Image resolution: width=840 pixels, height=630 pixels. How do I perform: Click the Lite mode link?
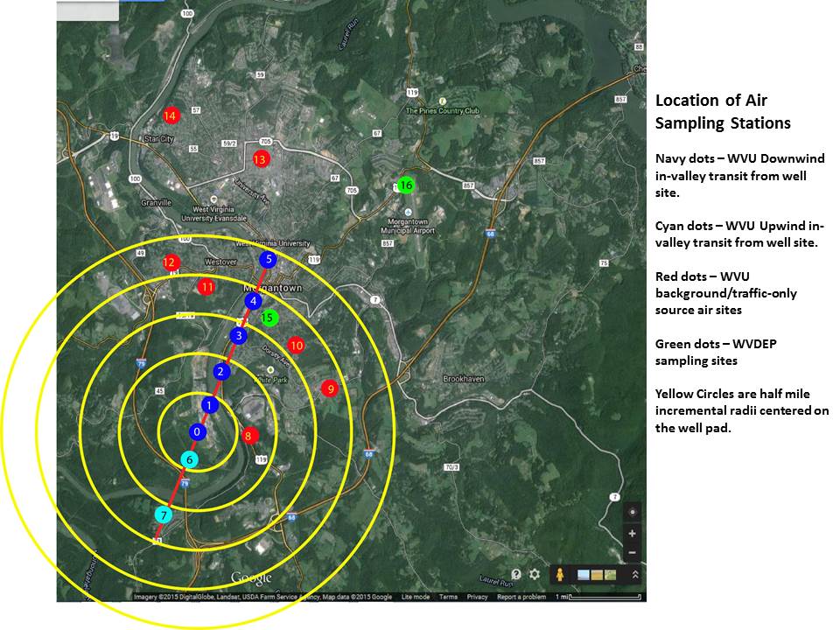(x=416, y=597)
